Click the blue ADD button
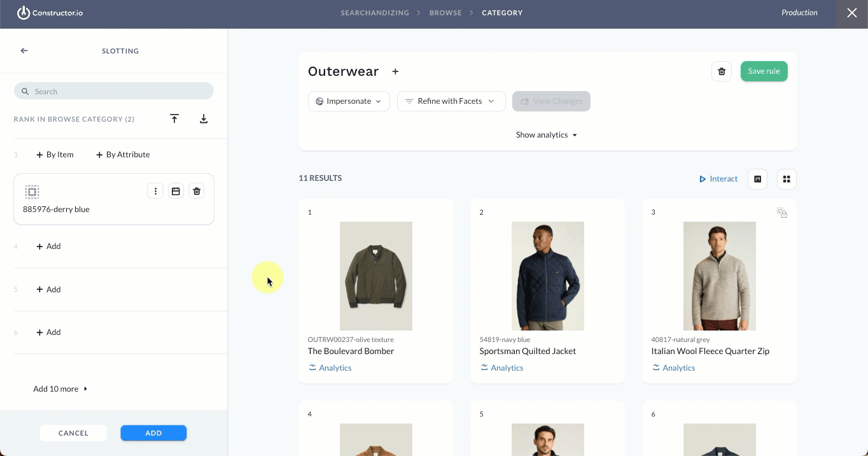The width and height of the screenshot is (868, 456). (x=153, y=433)
